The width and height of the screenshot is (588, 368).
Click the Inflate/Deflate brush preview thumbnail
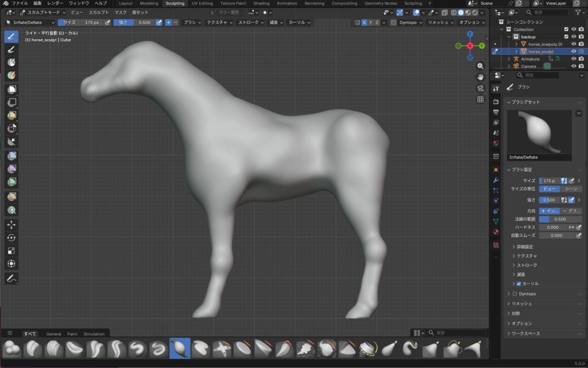[539, 132]
